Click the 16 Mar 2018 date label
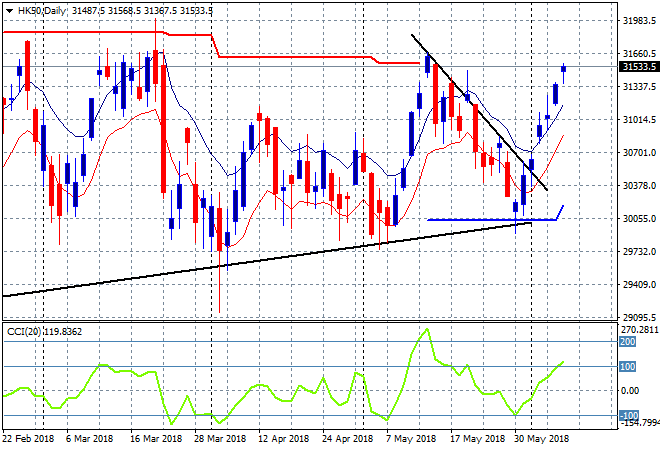Image resolution: width=660 pixels, height=450 pixels. (156, 438)
